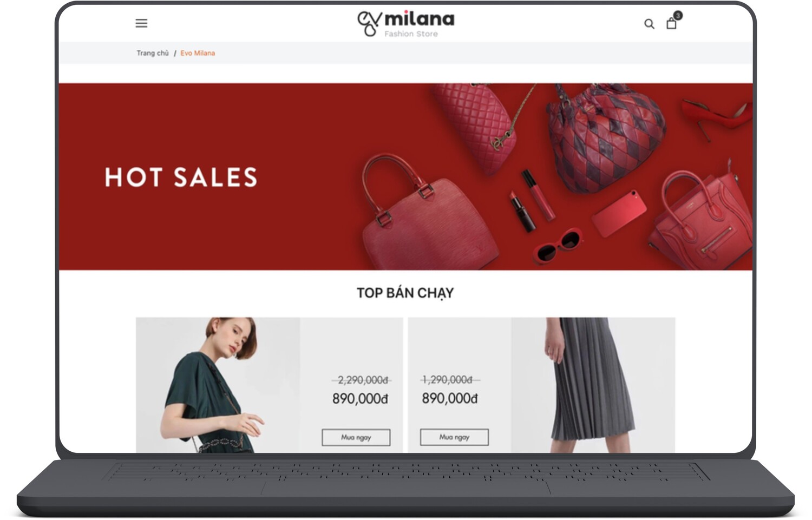The image size is (812, 520).
Task: Click the 2,290,000đ struck-through price
Action: (x=362, y=380)
